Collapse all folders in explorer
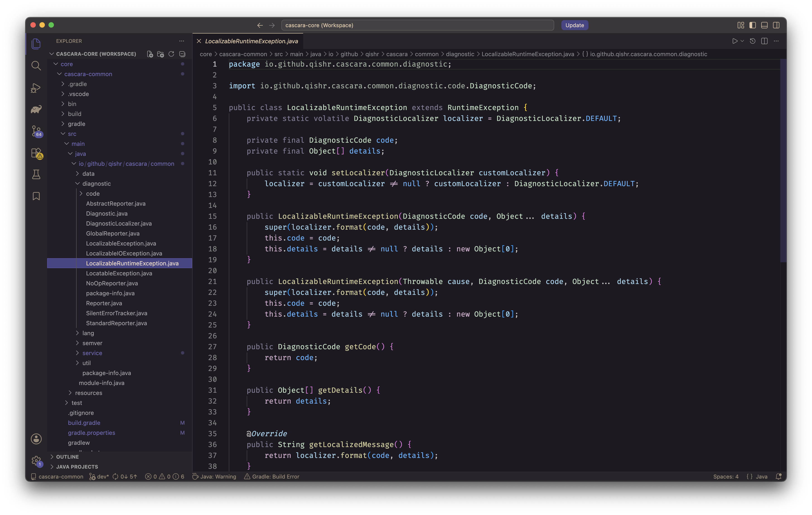Image resolution: width=812 pixels, height=515 pixels. 182,54
